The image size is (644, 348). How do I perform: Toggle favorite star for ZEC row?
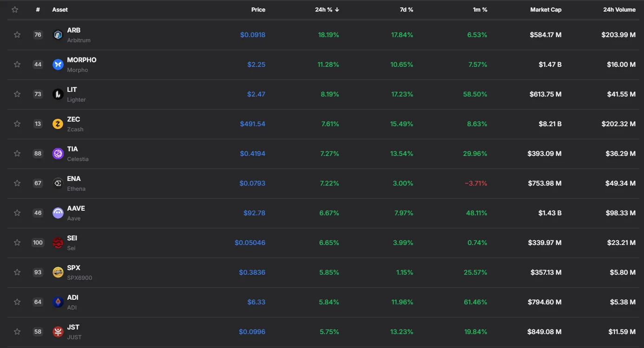coord(17,124)
